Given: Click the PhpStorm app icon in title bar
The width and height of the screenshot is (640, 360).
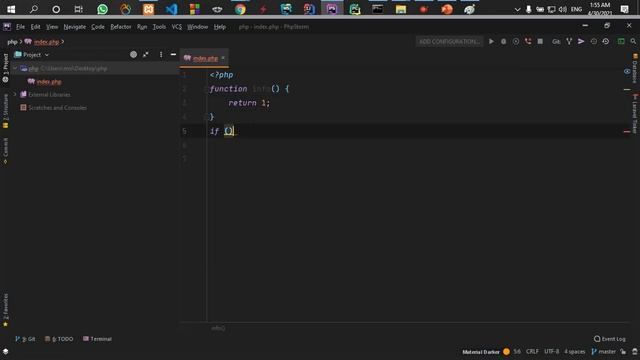Looking at the screenshot, I should 7,27.
